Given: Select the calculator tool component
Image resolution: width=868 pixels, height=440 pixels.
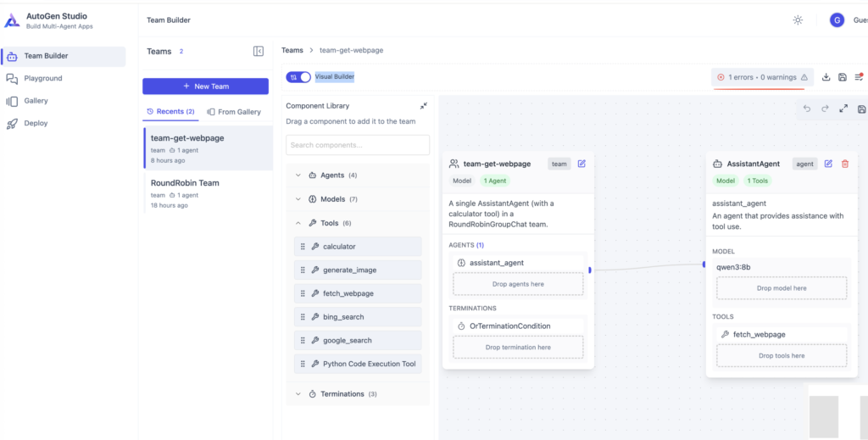Looking at the screenshot, I should click(x=358, y=247).
